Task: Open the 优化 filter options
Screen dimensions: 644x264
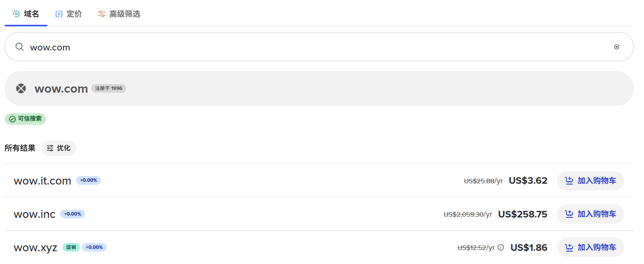Action: [59, 148]
